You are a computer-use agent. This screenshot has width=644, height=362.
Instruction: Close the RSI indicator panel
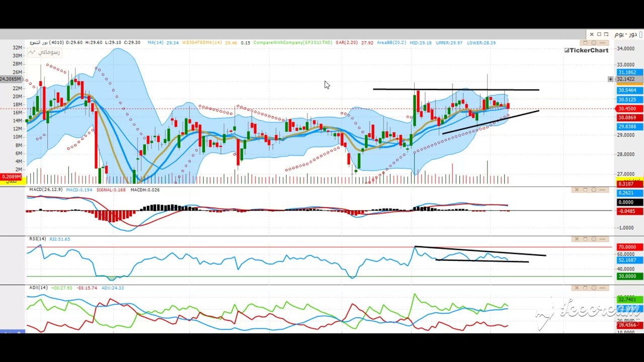coord(577,239)
